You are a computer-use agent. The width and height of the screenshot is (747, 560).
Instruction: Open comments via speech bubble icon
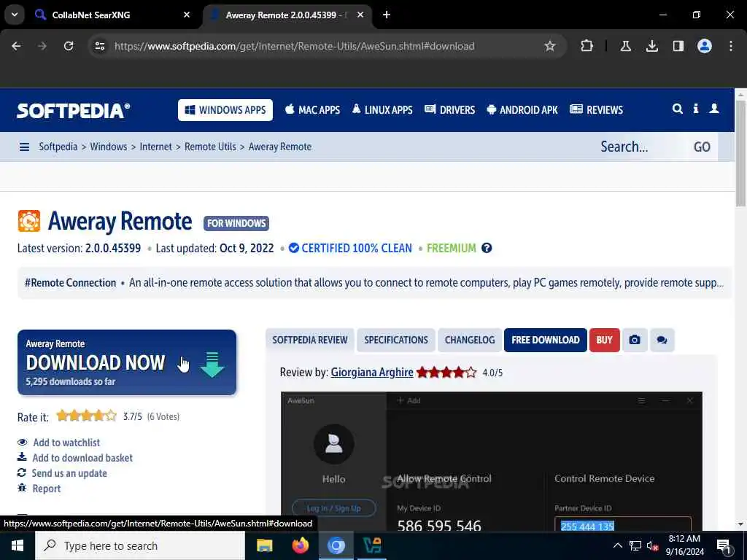tap(662, 340)
